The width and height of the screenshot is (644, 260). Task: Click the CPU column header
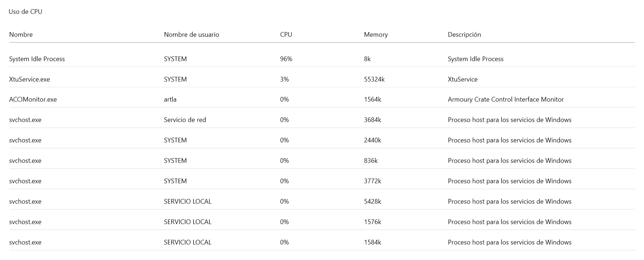click(x=286, y=35)
